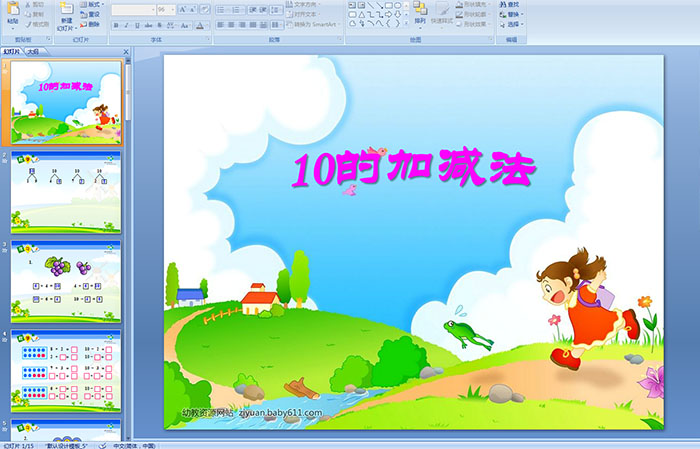Switch to the Slides (幻灯片) pane tab
The image size is (700, 449).
click(x=12, y=52)
